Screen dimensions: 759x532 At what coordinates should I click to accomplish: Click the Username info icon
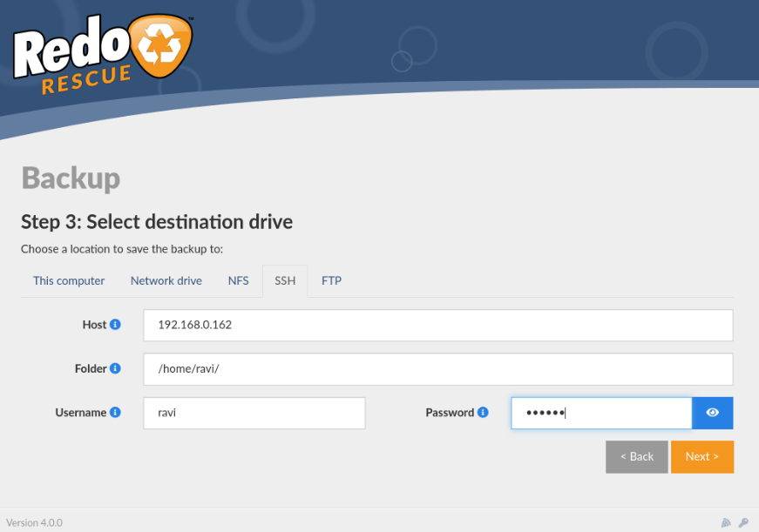[115, 413]
